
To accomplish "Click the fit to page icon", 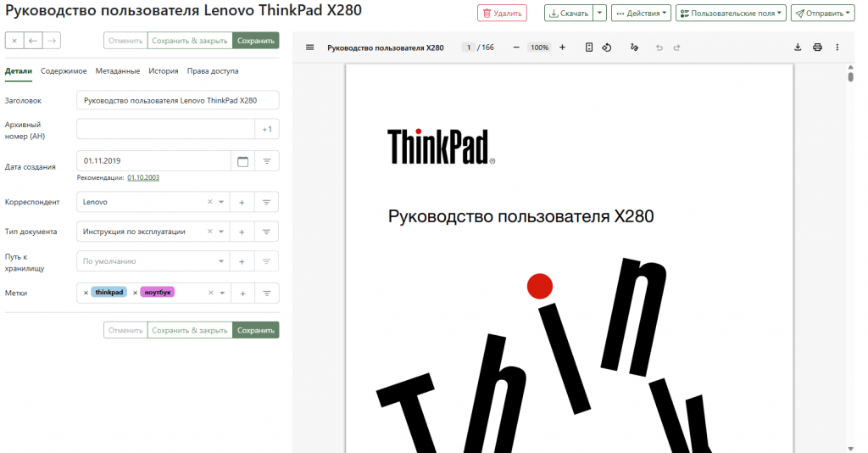I will (589, 48).
